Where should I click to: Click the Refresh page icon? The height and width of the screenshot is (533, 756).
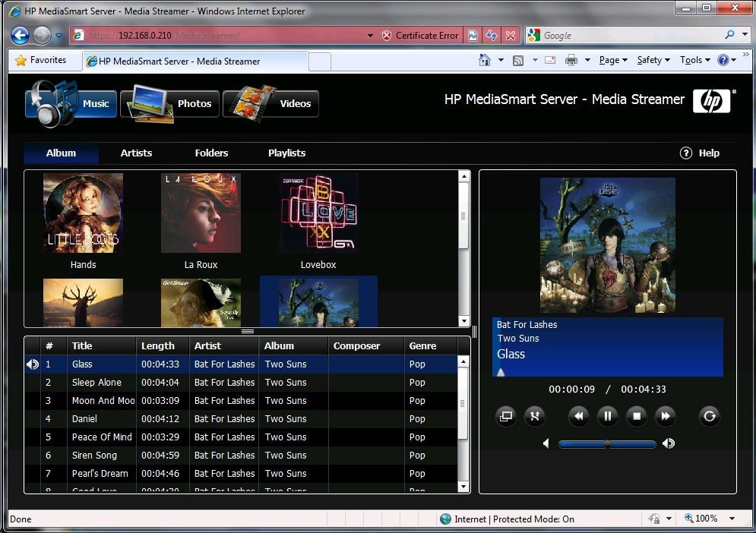pyautogui.click(x=492, y=35)
